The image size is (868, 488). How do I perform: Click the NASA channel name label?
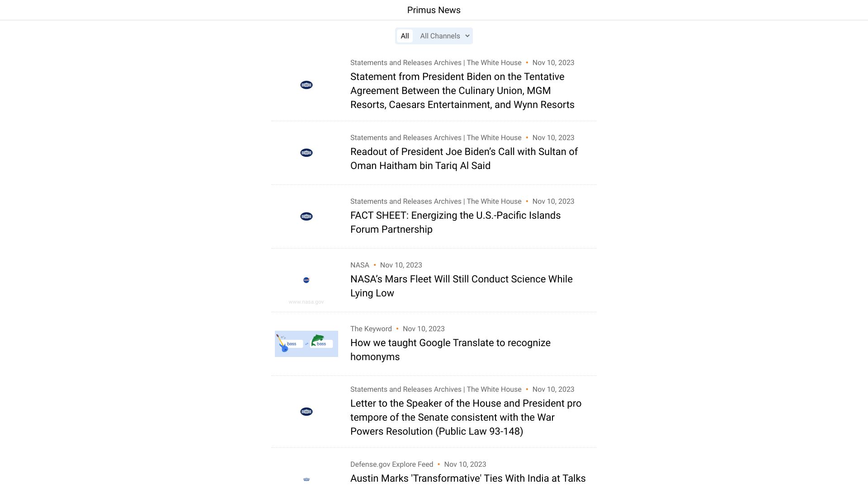click(x=359, y=265)
